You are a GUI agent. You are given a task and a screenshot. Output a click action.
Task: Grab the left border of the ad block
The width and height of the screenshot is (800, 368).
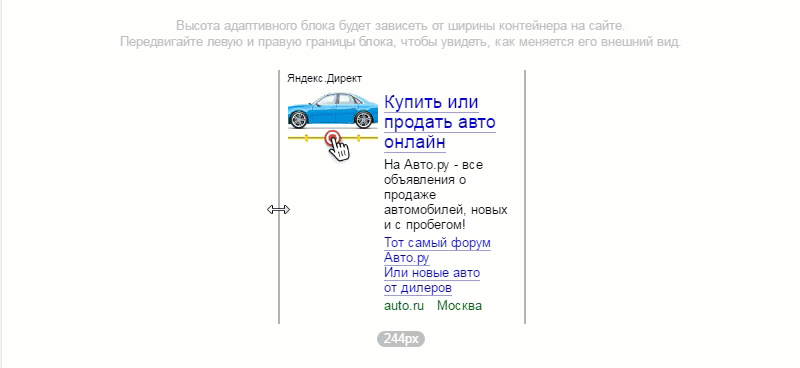[279, 197]
